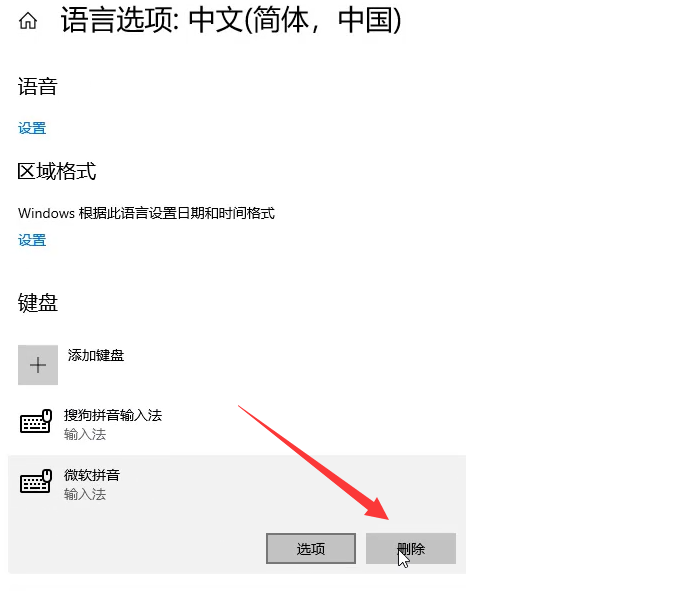Go back to Settings home icon
The width and height of the screenshot is (693, 593).
point(28,21)
